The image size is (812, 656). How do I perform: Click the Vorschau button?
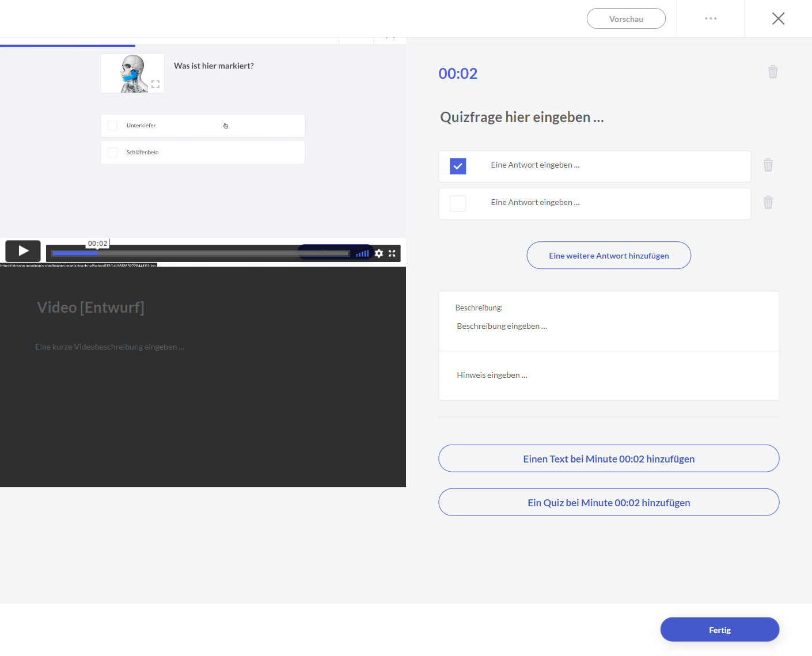[626, 18]
